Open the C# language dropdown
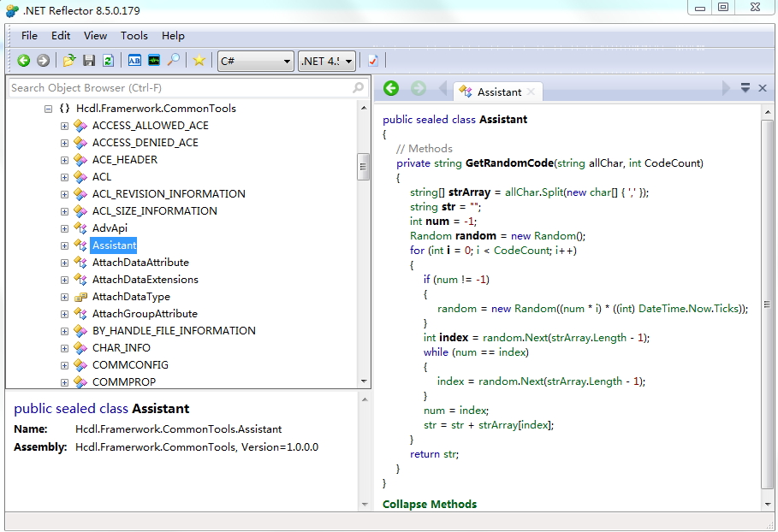Image resolution: width=778 pixels, height=532 pixels. pyautogui.click(x=256, y=61)
